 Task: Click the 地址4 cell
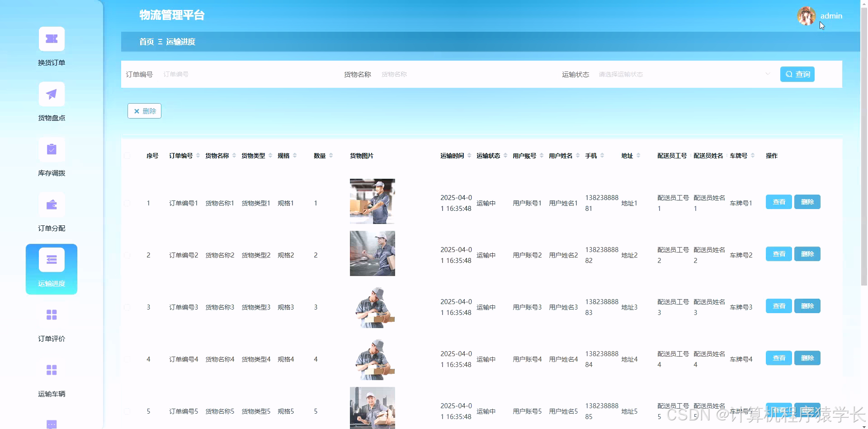(629, 359)
